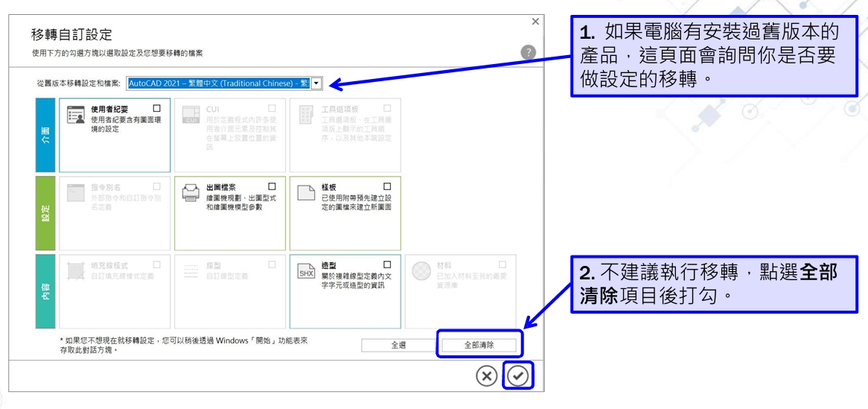Cancel with the circled X button
Screen dimensions: 868x409
pos(487,375)
